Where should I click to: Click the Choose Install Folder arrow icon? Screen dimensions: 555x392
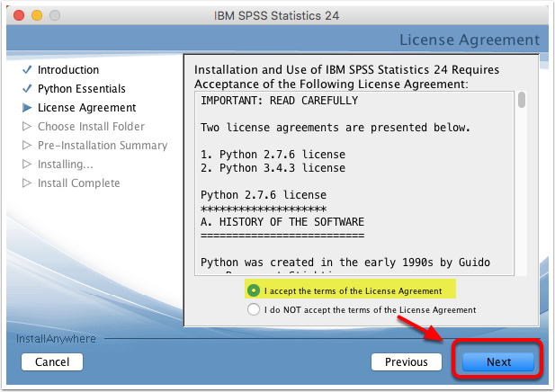(x=27, y=126)
